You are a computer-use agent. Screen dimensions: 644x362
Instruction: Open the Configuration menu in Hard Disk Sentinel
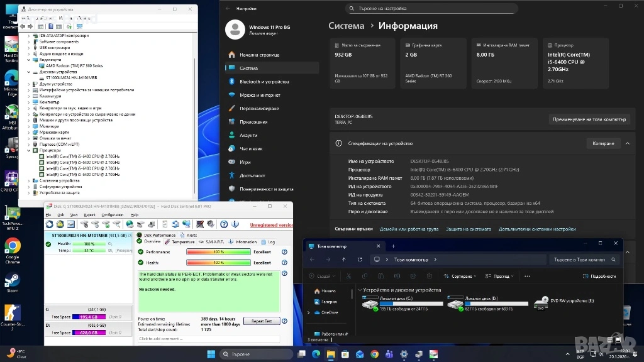coord(113,215)
